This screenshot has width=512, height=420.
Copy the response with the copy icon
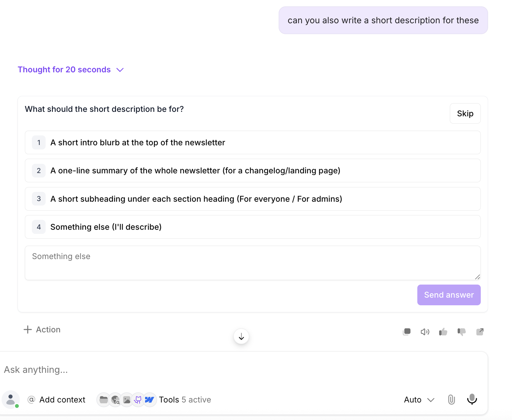407,332
